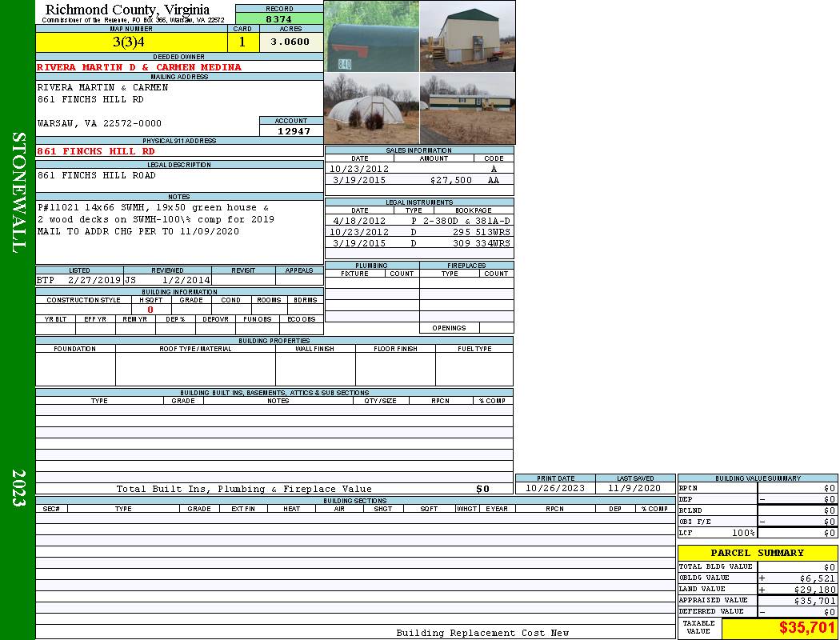Click the acres value 3.0600

pos(290,42)
